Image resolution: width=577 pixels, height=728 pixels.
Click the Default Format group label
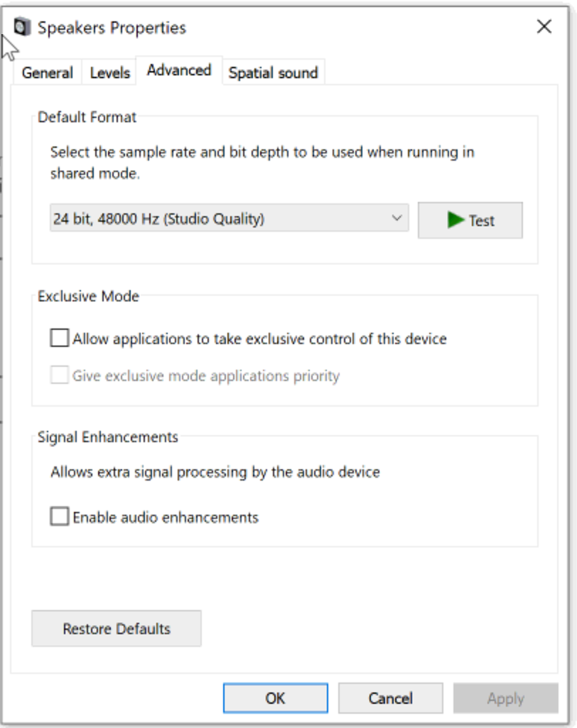coord(87,117)
